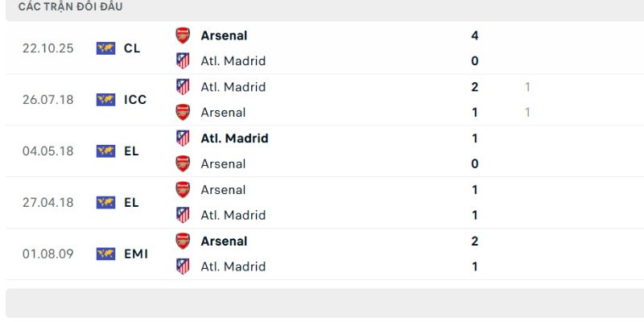The image size is (644, 322).
Task: Open the 27.04.18 EL match row
Action: [322, 202]
